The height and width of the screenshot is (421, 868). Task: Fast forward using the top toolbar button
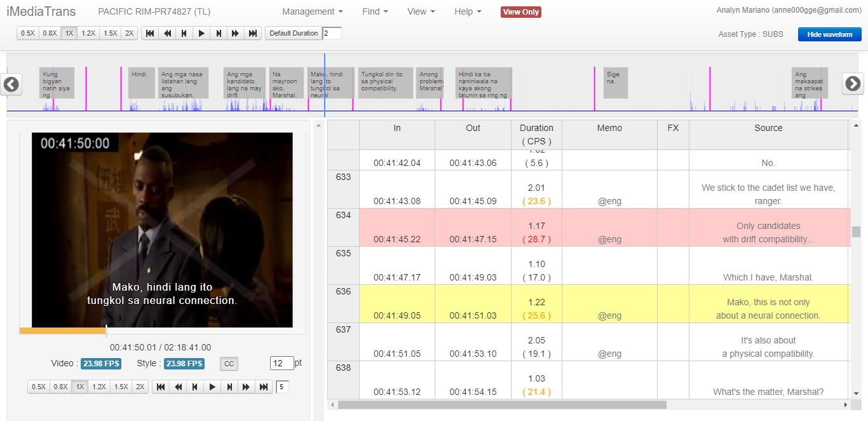(x=236, y=33)
